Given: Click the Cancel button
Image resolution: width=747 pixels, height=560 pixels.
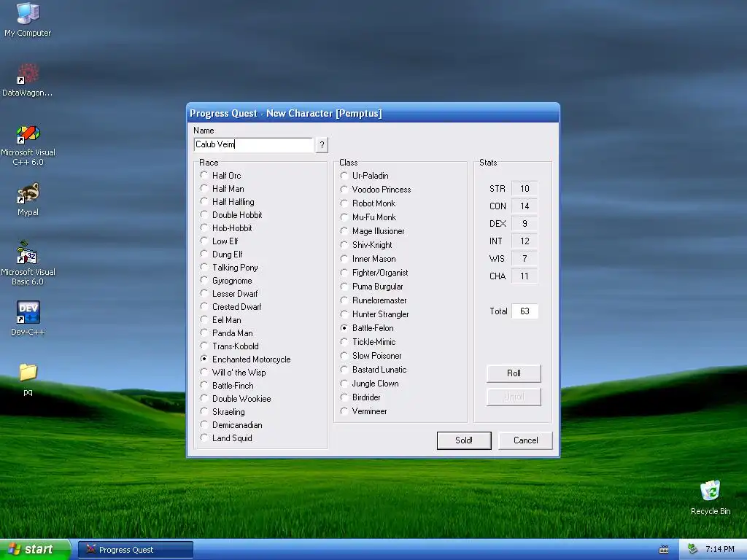Looking at the screenshot, I should click(525, 440).
